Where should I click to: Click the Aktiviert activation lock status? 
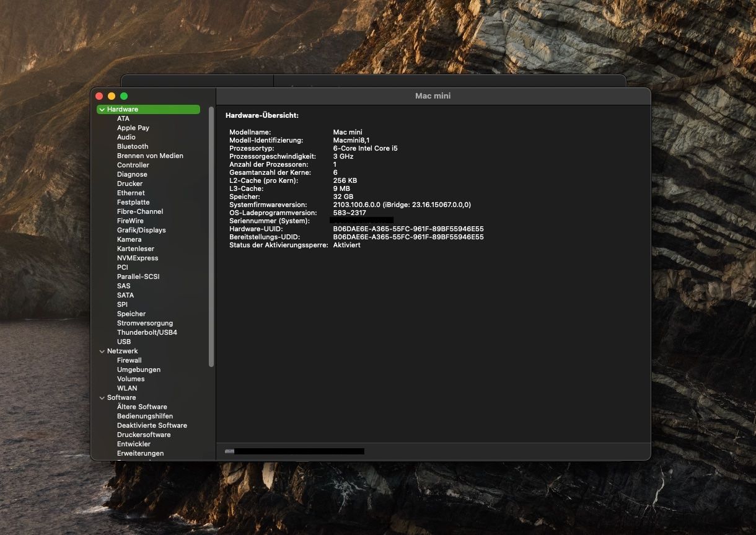347,245
